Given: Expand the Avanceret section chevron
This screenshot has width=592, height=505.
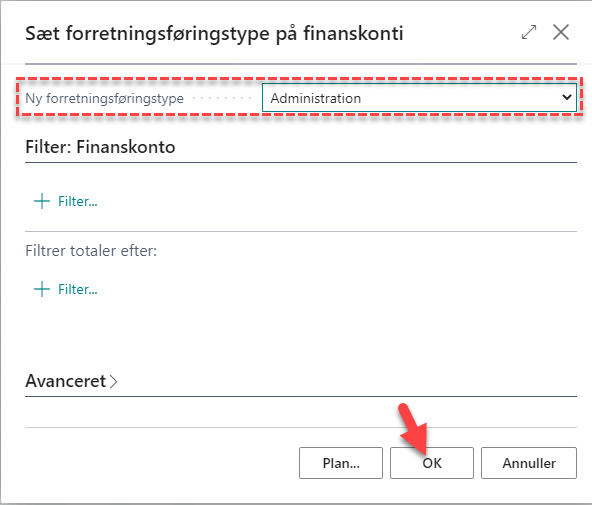Looking at the screenshot, I should coord(114,382).
